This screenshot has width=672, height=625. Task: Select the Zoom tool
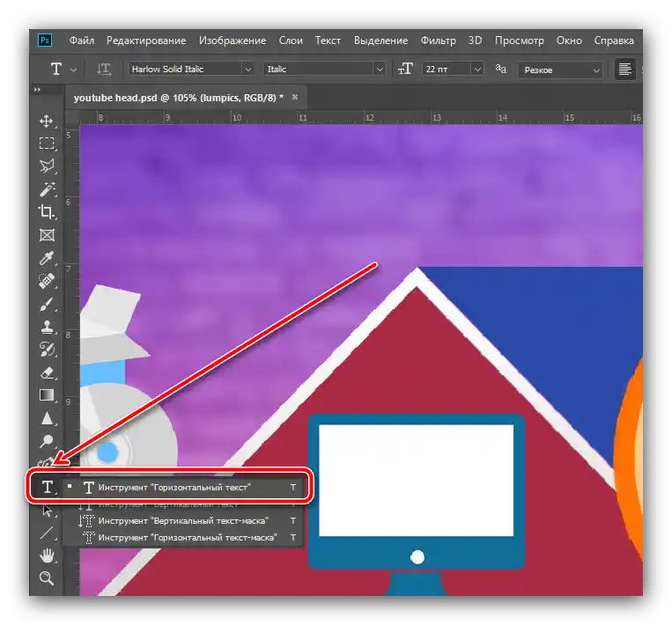47,578
